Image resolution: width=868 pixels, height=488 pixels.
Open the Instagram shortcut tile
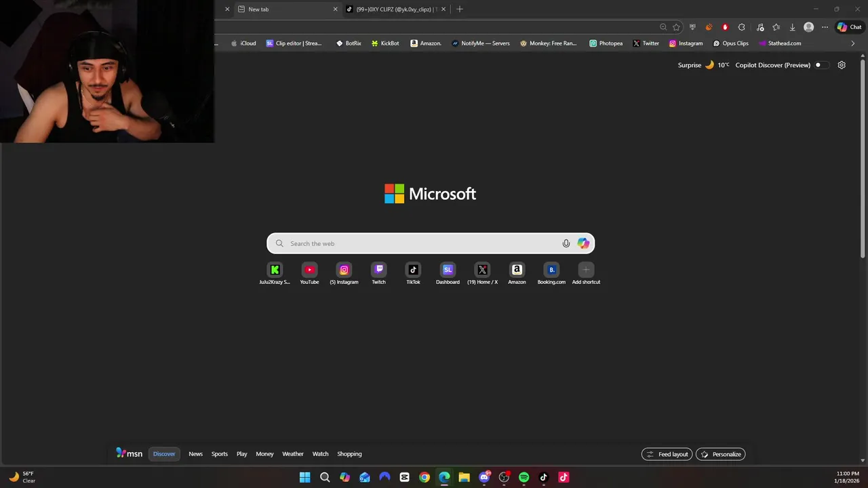(344, 274)
